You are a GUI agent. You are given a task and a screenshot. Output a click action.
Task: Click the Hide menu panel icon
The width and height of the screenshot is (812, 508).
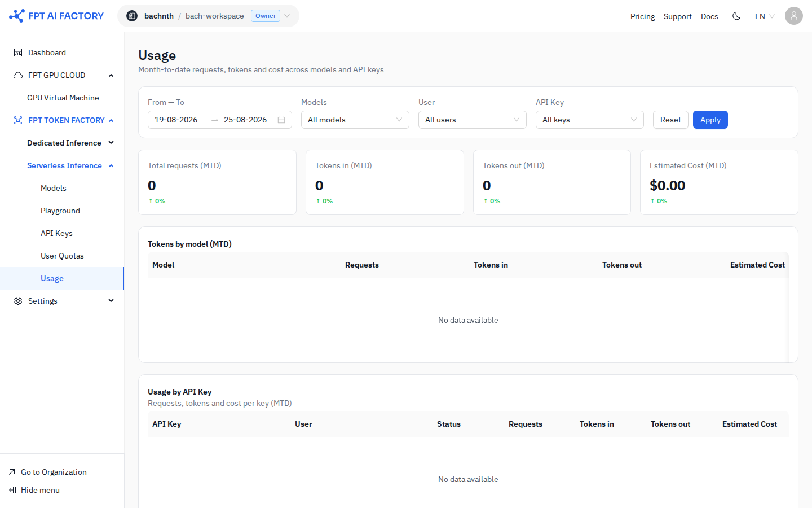point(12,490)
